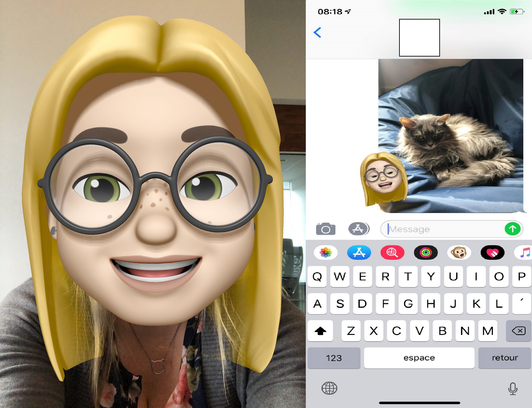Tap the G key
This screenshot has width=532, height=408.
pyautogui.click(x=408, y=304)
